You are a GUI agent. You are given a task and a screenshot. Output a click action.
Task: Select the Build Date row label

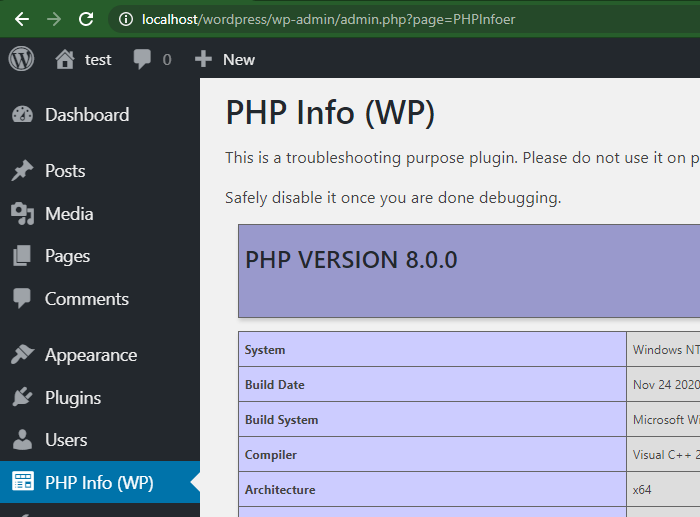coord(275,385)
